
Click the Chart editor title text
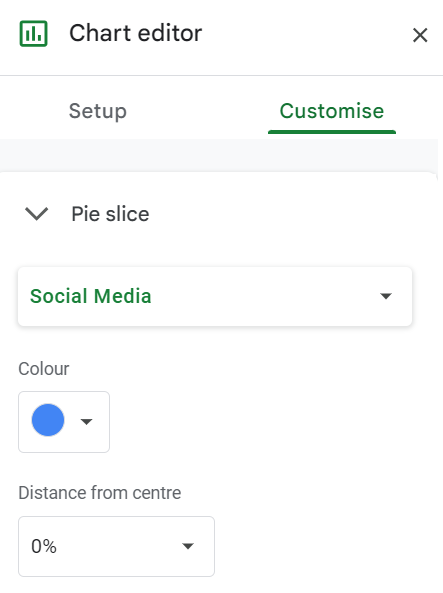(x=135, y=33)
